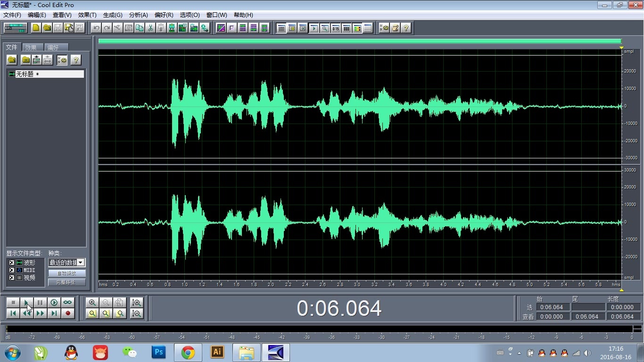The height and width of the screenshot is (362, 644).
Task: Click the 完整路径 button
Action: coord(66,282)
